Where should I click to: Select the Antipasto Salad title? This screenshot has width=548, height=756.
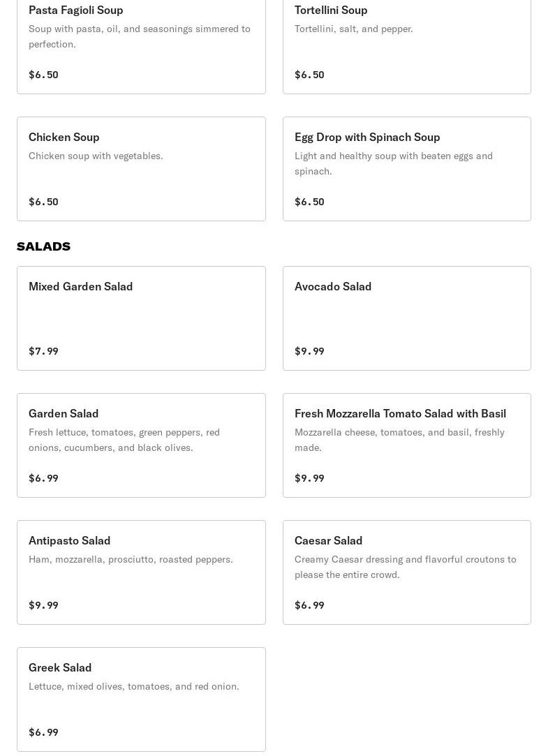click(x=69, y=540)
